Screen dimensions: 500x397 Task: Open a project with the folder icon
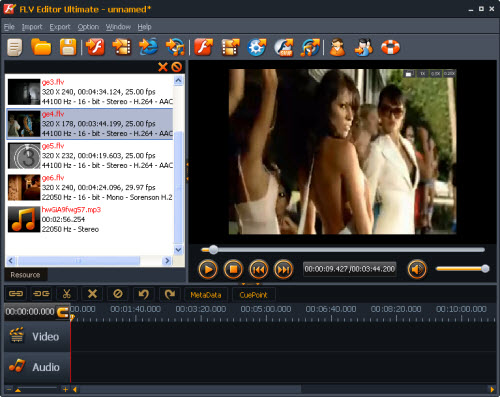click(41, 47)
